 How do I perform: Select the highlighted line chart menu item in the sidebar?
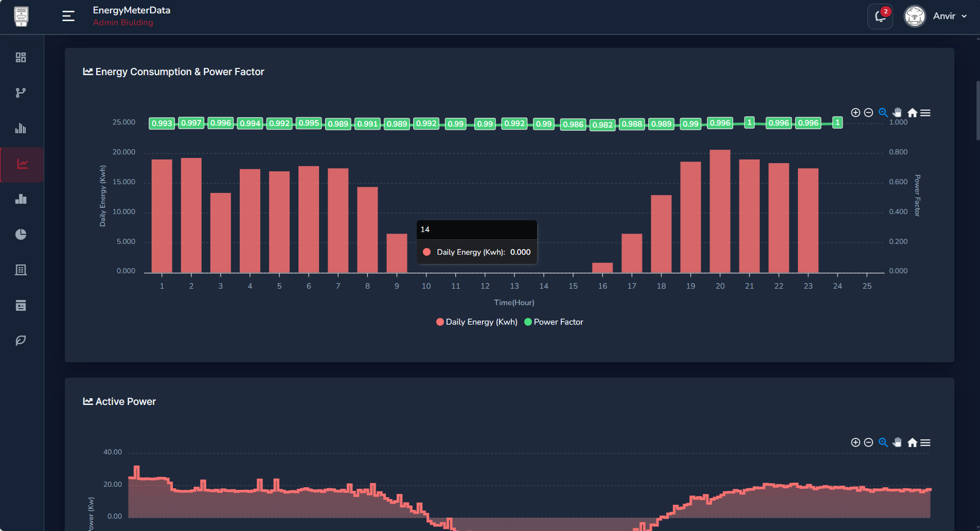tap(21, 165)
